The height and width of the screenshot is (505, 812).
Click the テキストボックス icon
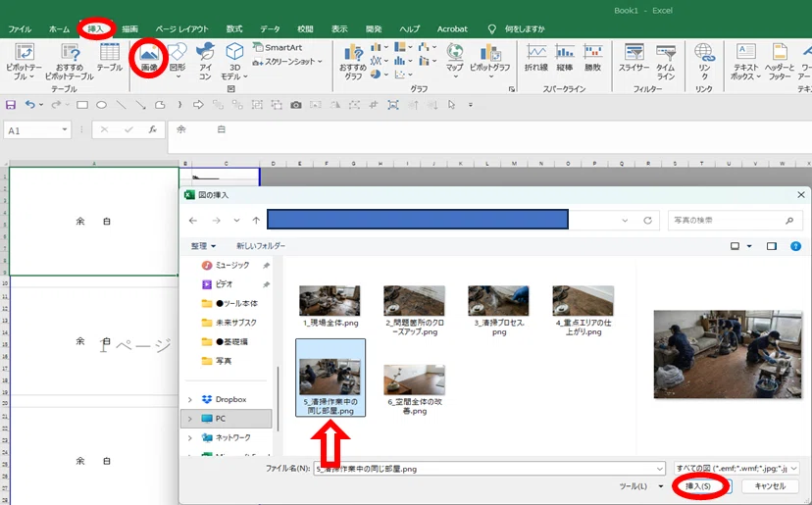pyautogui.click(x=745, y=52)
